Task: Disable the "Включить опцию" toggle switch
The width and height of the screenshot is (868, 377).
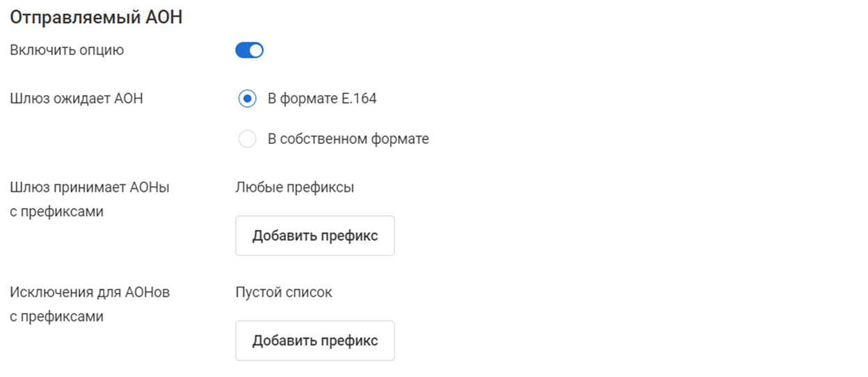Action: 249,50
